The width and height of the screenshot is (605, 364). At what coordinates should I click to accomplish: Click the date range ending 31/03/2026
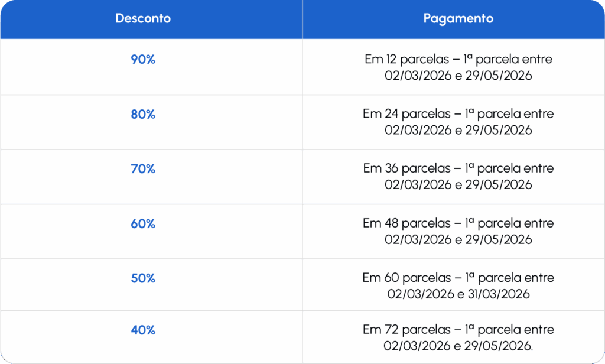point(458,294)
